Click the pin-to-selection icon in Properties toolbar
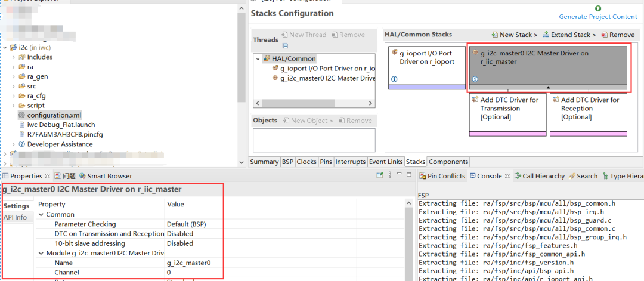 [x=380, y=175]
